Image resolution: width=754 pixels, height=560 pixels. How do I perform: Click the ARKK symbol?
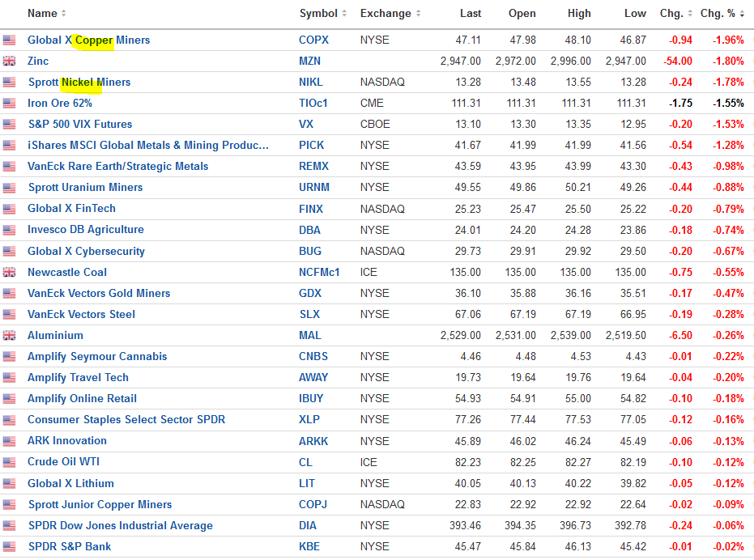pos(313,441)
